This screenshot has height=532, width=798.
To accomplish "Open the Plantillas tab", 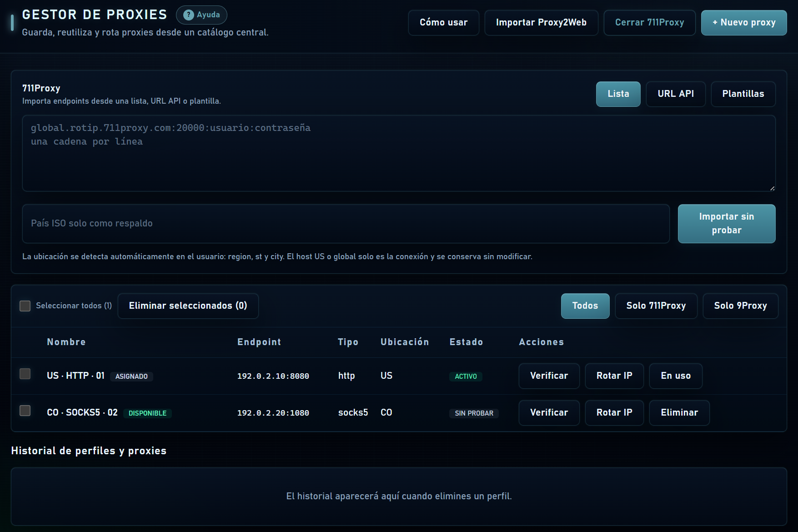I will tap(743, 94).
